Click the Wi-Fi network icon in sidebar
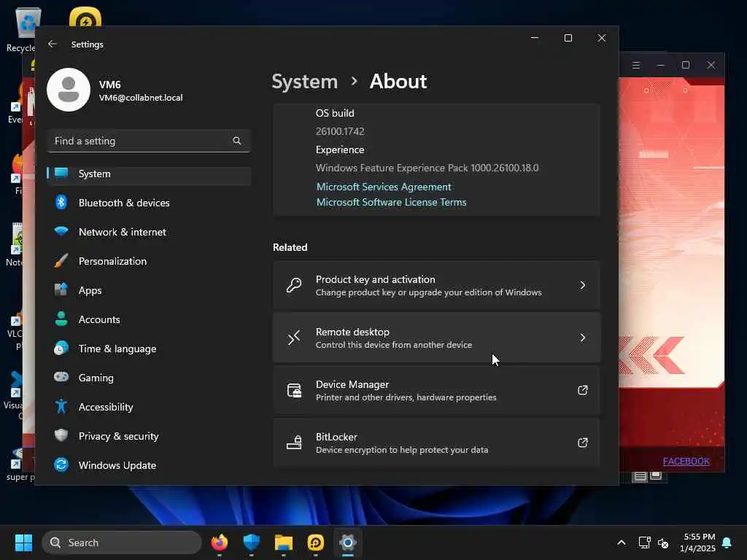Screen dimensions: 747x560 point(61,231)
